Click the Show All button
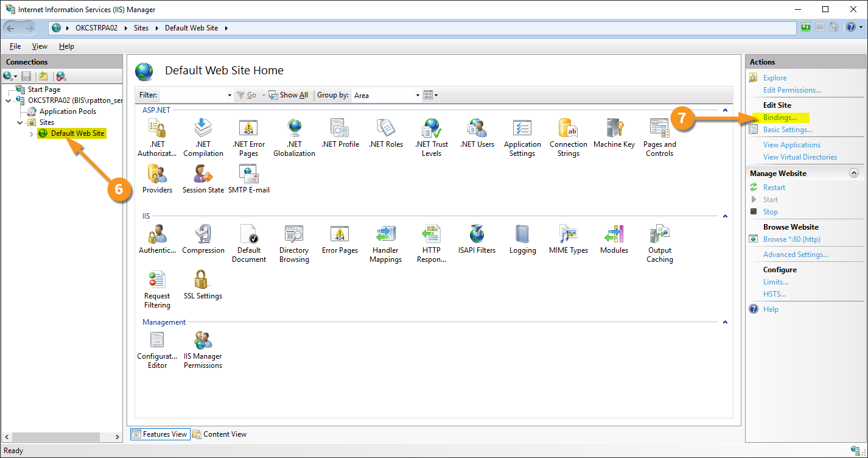 pos(289,95)
